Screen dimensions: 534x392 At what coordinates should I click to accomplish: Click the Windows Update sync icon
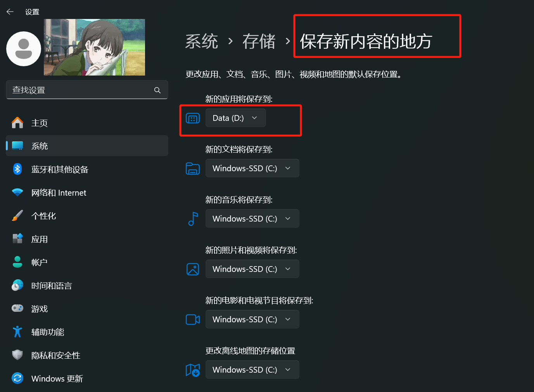[x=17, y=378]
